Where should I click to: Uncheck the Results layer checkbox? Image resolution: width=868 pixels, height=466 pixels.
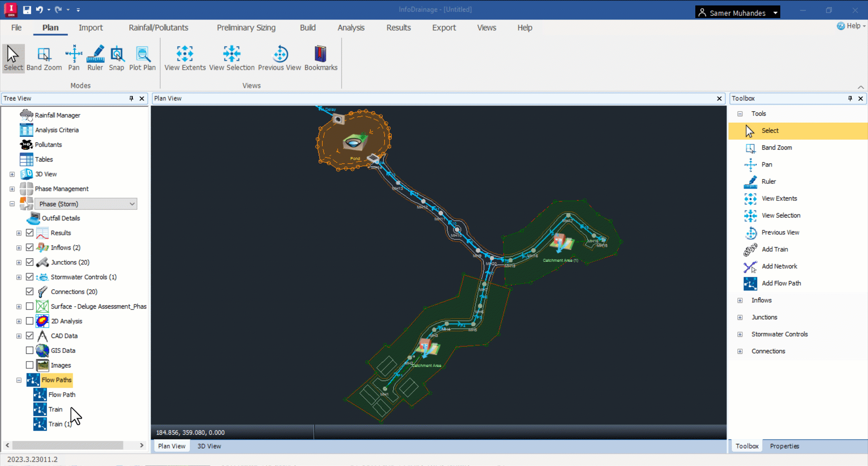click(x=30, y=233)
